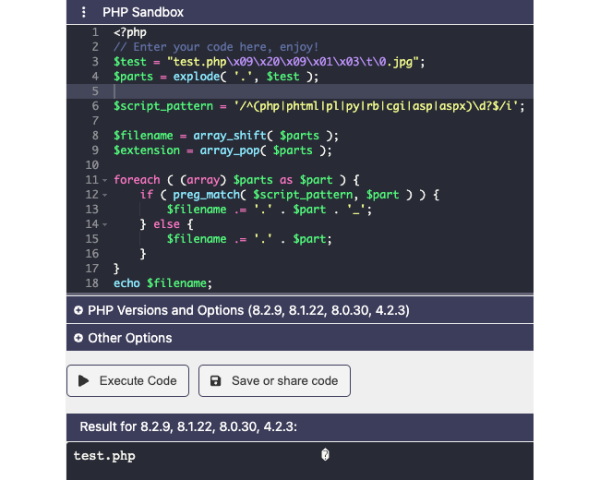600x480 pixels.
Task: Open Save or share code
Action: (274, 380)
